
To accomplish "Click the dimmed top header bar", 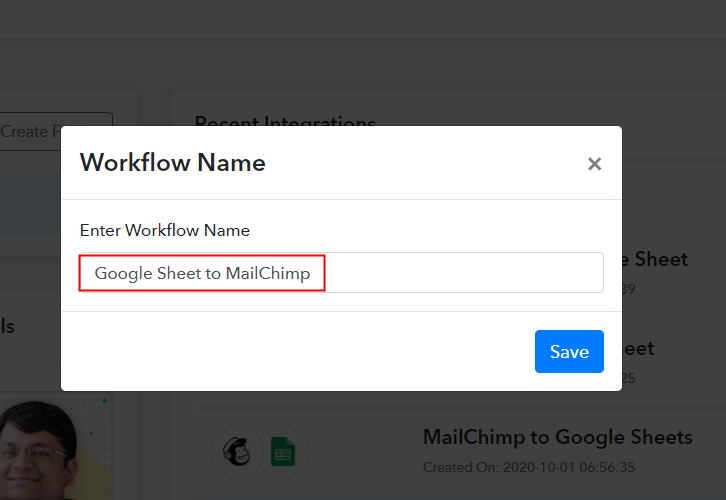I will (x=363, y=20).
